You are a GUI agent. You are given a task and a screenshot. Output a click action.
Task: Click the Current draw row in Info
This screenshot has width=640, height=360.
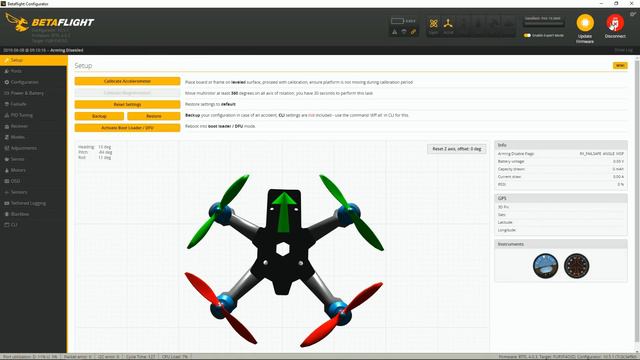[561, 177]
